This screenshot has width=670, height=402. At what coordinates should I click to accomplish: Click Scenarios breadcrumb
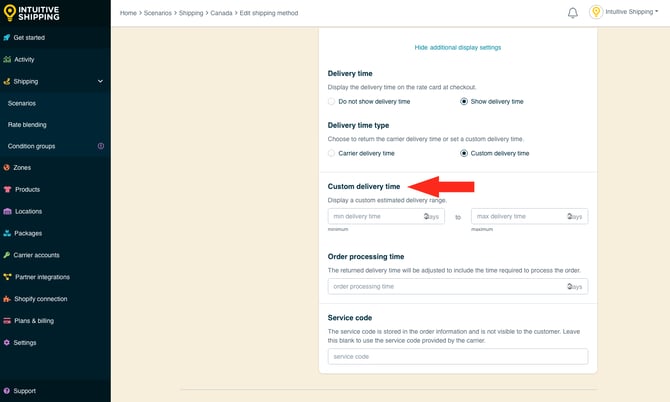158,13
